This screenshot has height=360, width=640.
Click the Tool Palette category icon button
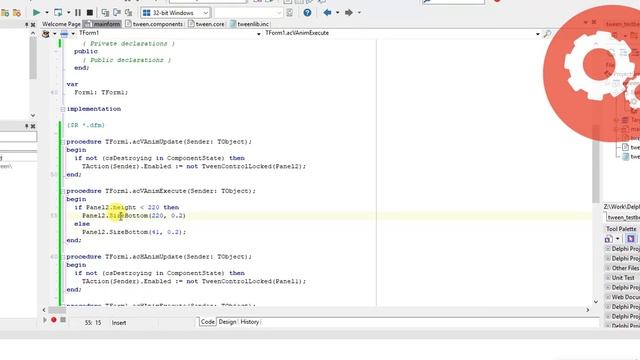point(609,239)
